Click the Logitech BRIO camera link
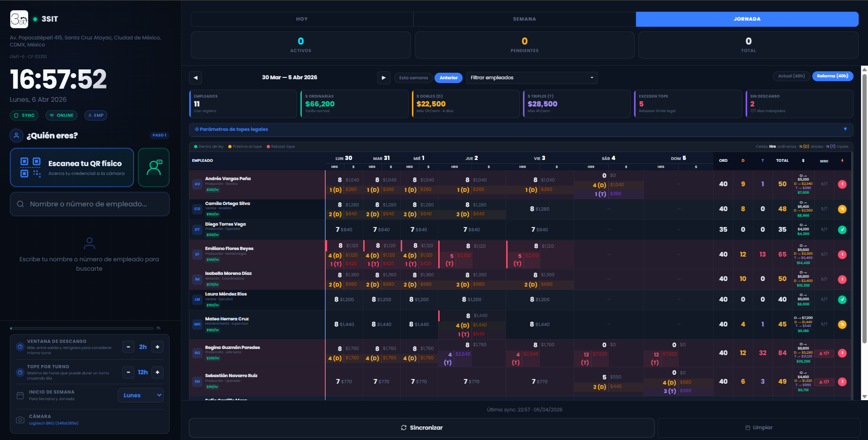Viewport: 868px width, 440px height. coord(53,424)
